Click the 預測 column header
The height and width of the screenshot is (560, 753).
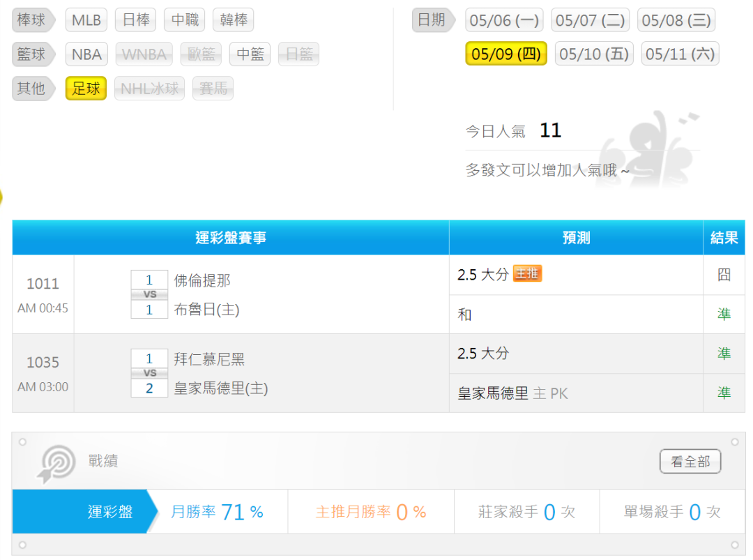tap(577, 238)
